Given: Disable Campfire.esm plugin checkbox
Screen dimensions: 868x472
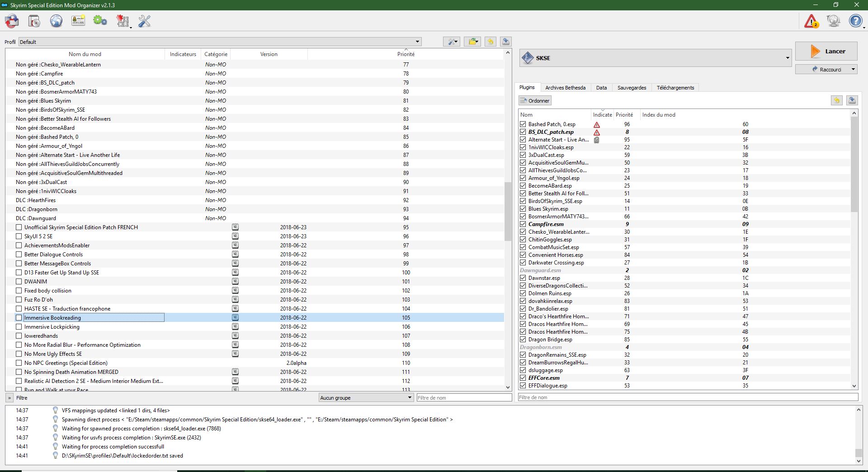Looking at the screenshot, I should pyautogui.click(x=523, y=224).
